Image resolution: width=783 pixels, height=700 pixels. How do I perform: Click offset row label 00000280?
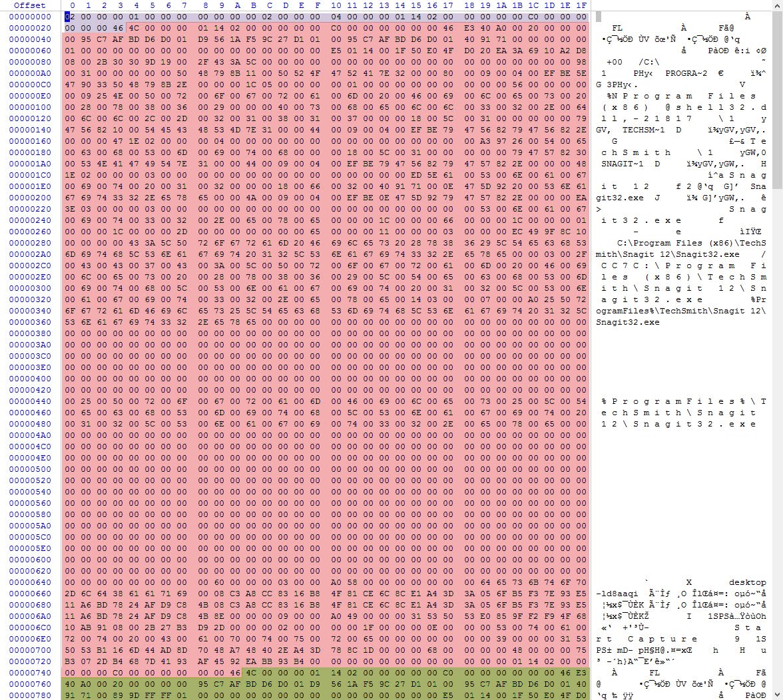(x=30, y=243)
